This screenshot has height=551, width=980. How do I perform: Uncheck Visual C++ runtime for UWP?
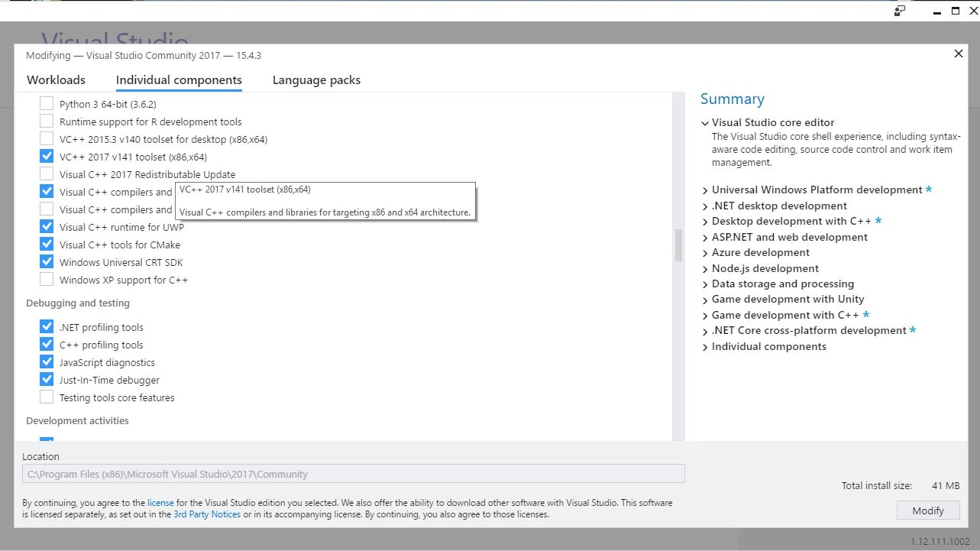(47, 227)
